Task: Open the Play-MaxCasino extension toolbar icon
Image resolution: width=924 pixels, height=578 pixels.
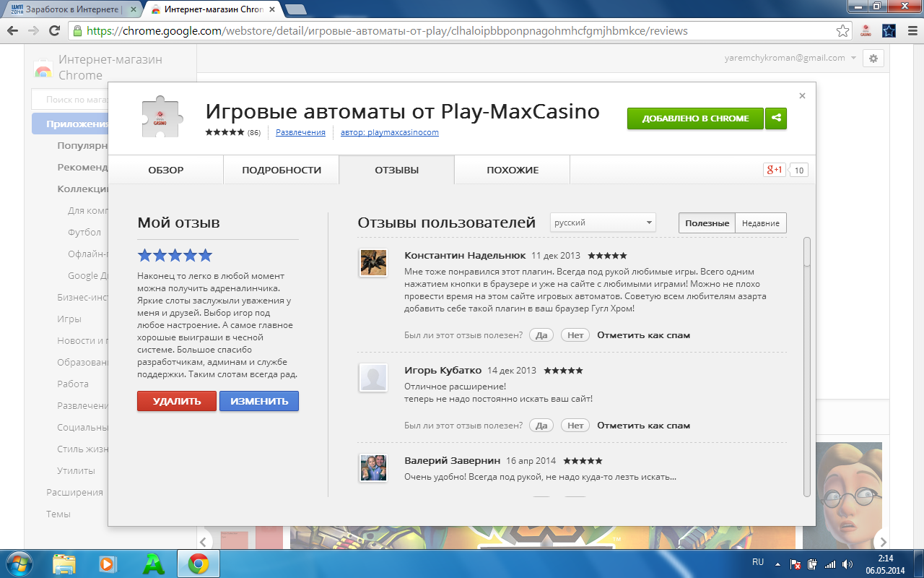Action: tap(866, 31)
